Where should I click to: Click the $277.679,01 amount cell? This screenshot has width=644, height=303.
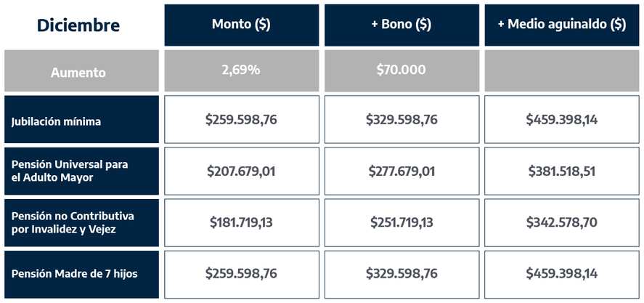click(401, 171)
